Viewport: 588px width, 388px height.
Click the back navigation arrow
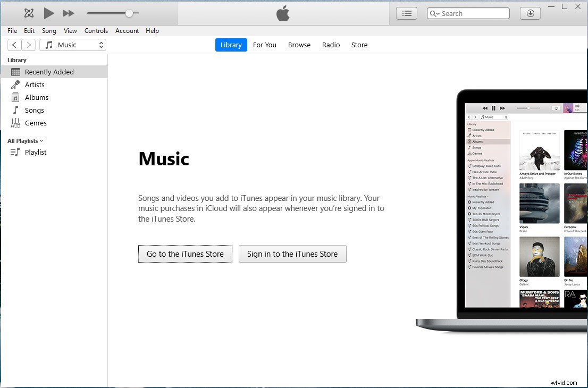coord(14,45)
